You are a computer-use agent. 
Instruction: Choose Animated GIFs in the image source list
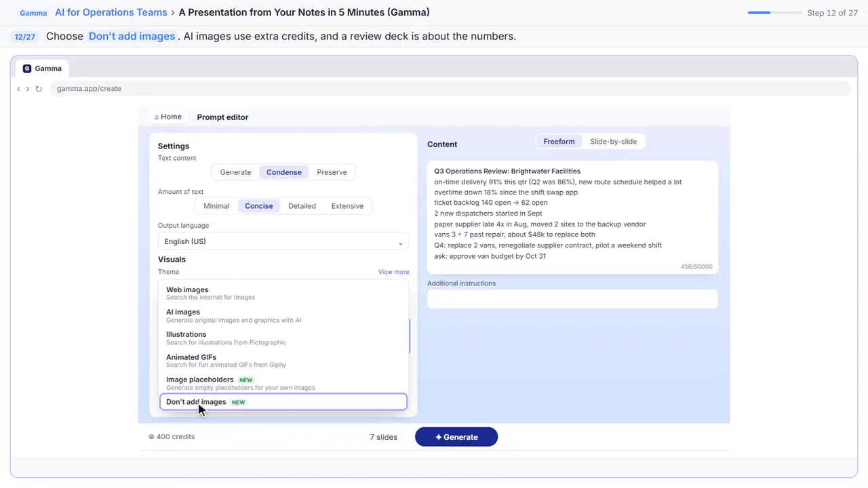[x=283, y=361]
